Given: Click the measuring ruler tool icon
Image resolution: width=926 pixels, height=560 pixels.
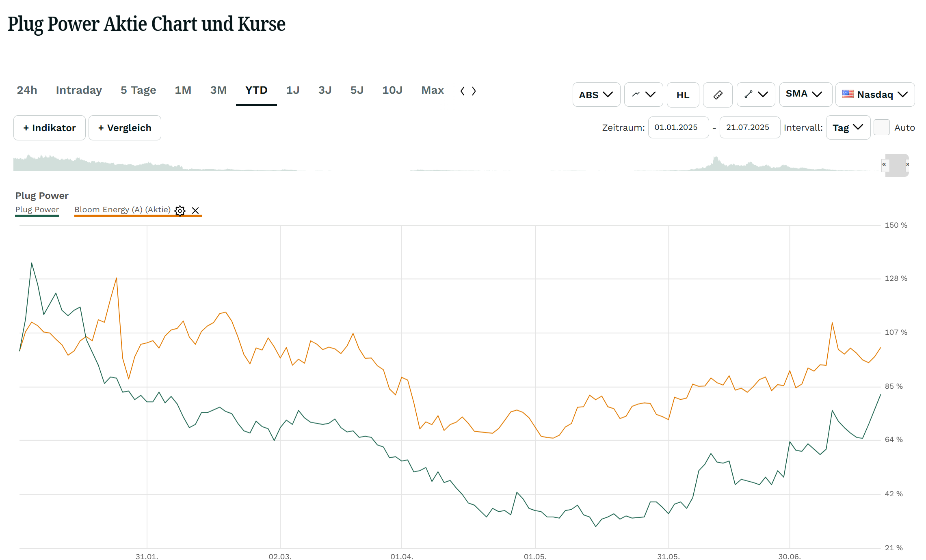Looking at the screenshot, I should (x=718, y=95).
